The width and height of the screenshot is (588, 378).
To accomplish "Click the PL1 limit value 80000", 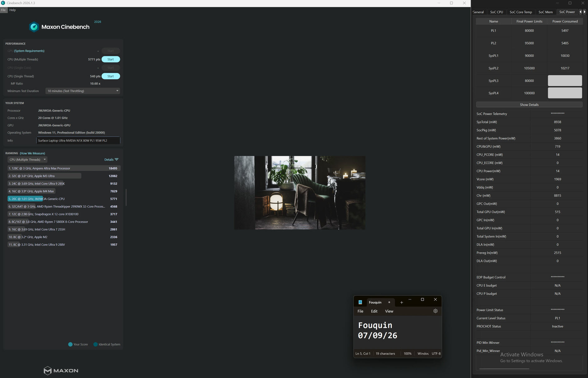I will point(529,31).
